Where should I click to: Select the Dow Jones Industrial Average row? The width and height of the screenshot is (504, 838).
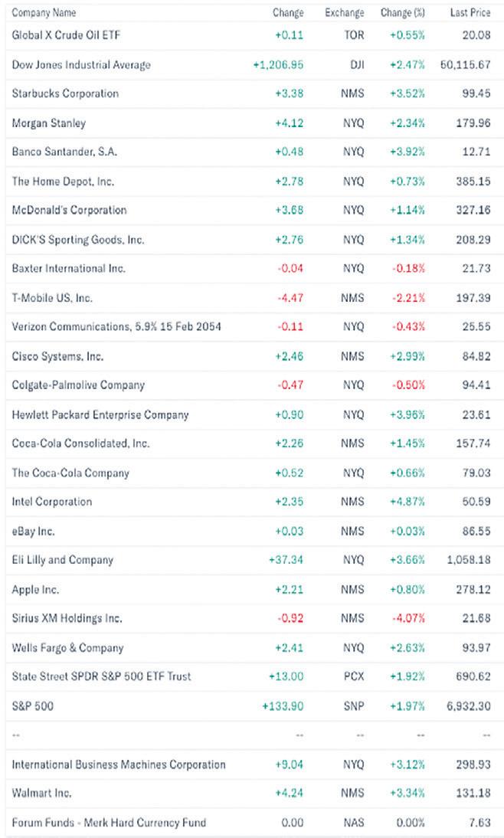coord(81,64)
